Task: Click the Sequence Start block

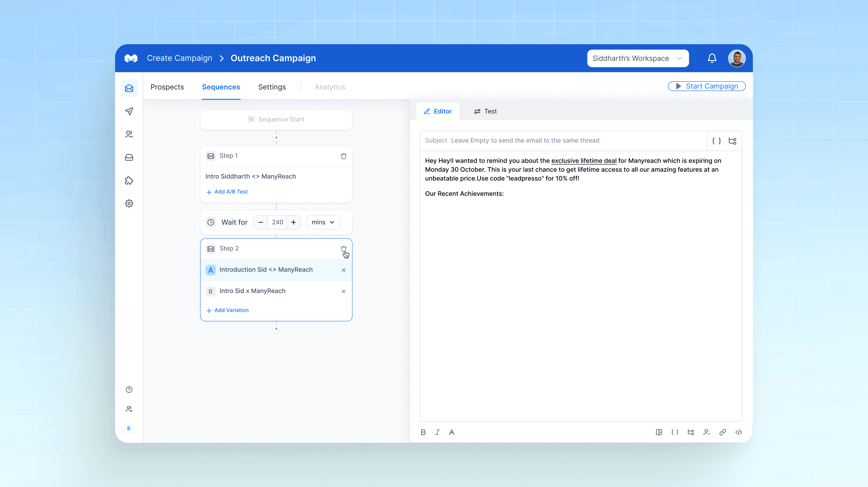Action: point(276,120)
